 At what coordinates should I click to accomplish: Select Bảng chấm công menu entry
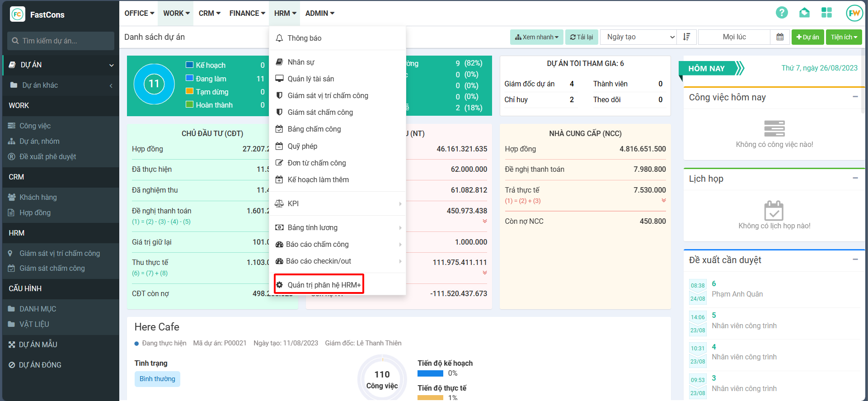[x=314, y=129]
